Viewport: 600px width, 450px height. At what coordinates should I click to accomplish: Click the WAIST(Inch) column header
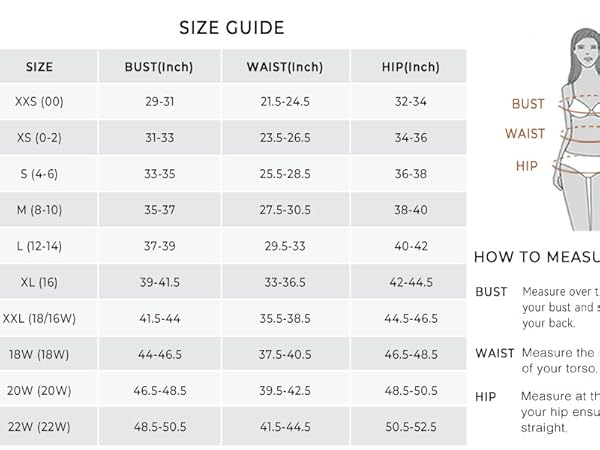285,67
